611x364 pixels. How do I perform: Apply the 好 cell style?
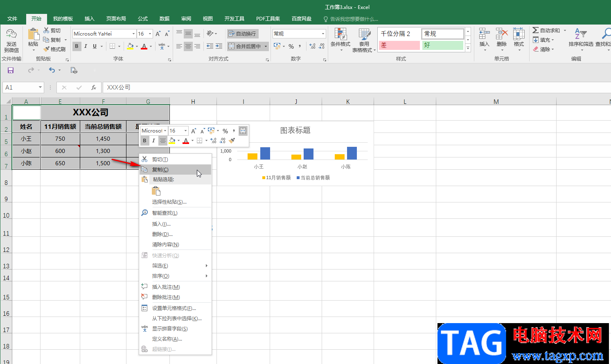point(443,45)
